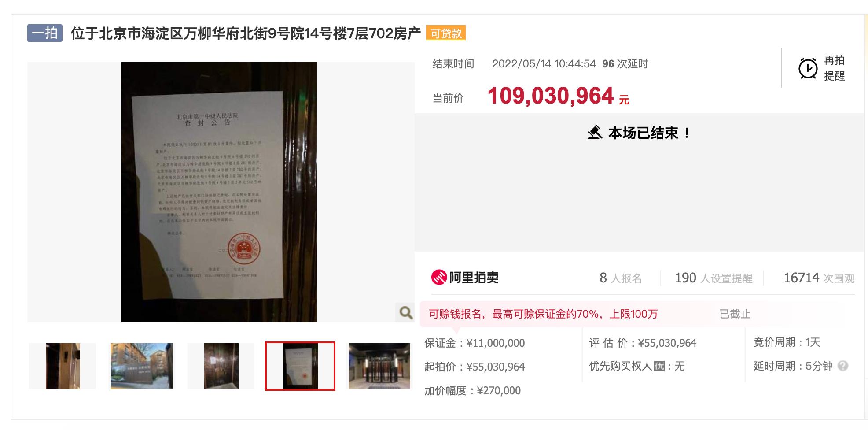This screenshot has width=868, height=430.
Task: Click the 优 badge next to 优先购买权人
Action: pos(659,366)
